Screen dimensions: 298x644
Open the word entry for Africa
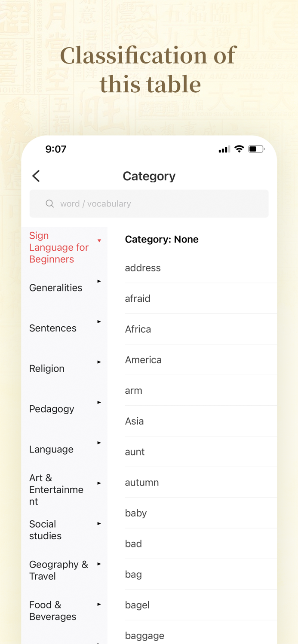[138, 329]
